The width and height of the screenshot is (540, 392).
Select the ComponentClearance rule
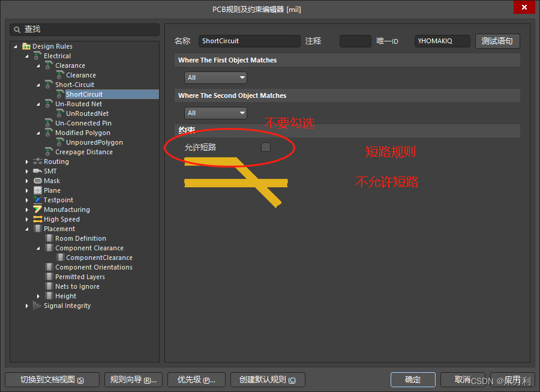(x=99, y=258)
